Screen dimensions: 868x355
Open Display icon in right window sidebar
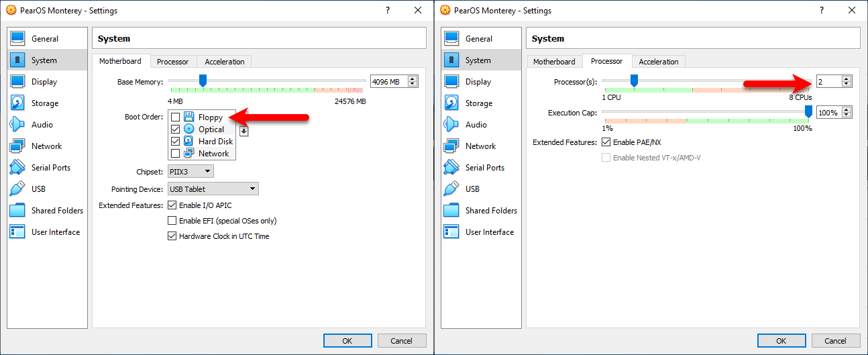click(451, 81)
